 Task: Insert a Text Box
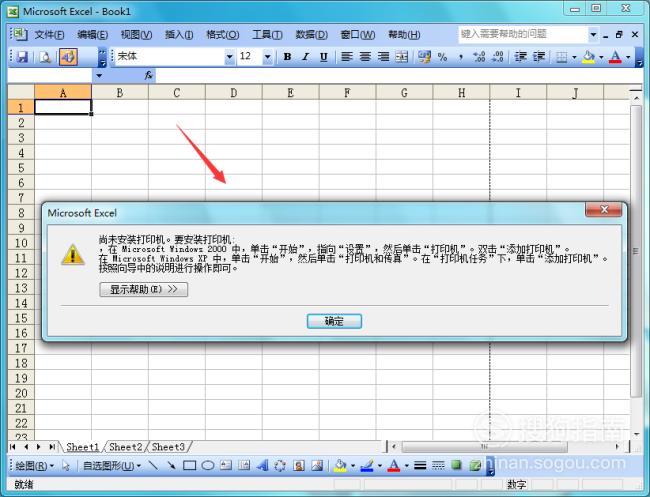coord(226,466)
